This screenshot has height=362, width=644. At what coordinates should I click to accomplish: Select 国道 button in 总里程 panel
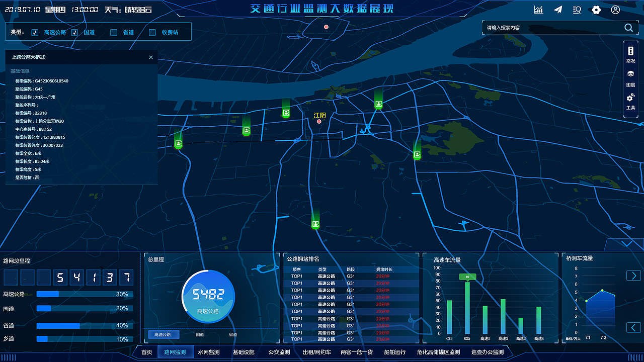(x=200, y=334)
